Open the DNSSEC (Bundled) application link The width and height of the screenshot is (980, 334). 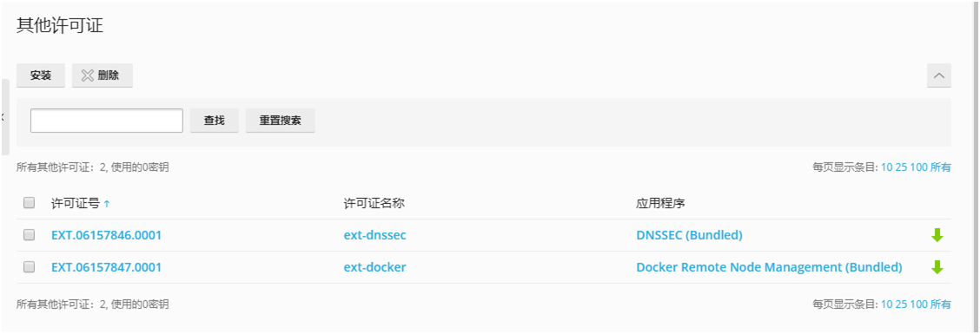click(689, 235)
